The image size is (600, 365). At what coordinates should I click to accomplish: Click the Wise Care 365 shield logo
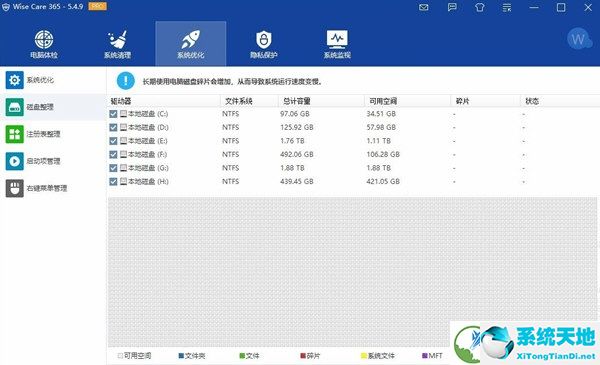coord(6,7)
